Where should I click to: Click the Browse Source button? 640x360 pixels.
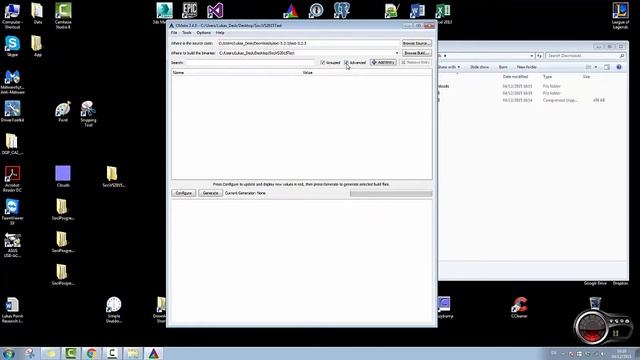click(x=416, y=43)
